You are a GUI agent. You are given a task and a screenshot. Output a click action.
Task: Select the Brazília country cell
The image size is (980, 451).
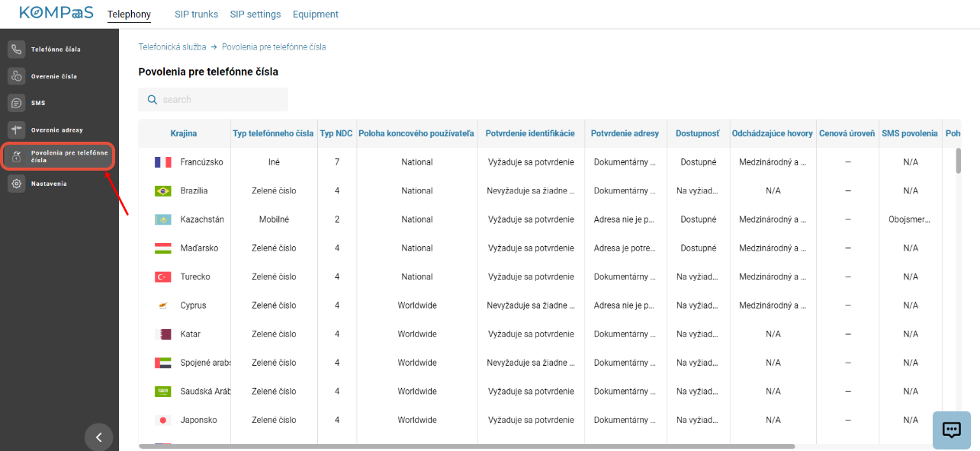[x=194, y=190]
